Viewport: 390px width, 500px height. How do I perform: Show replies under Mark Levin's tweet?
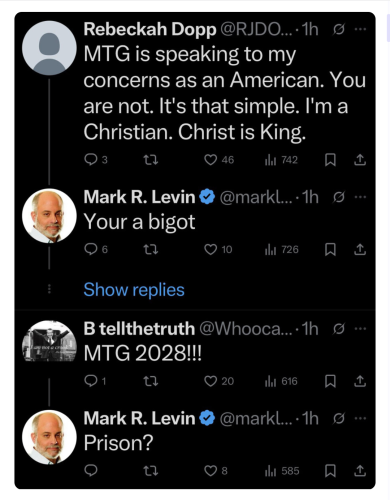tap(134, 290)
